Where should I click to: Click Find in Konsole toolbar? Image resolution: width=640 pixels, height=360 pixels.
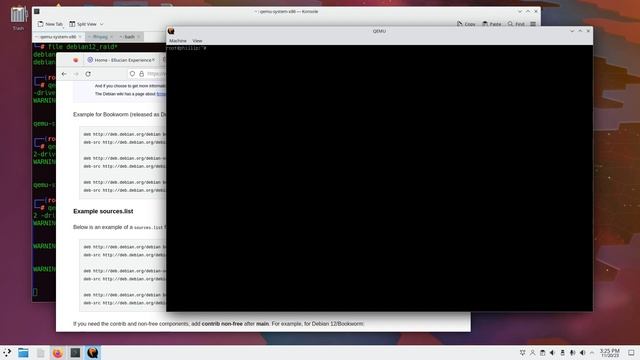point(516,24)
